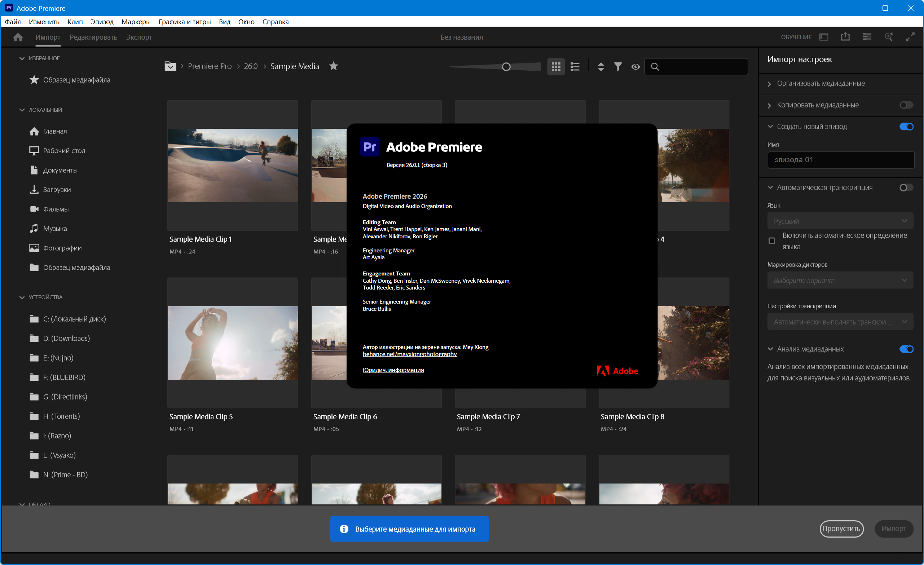Switch to the Экспорт tab
The width and height of the screenshot is (924, 565).
pos(139,37)
